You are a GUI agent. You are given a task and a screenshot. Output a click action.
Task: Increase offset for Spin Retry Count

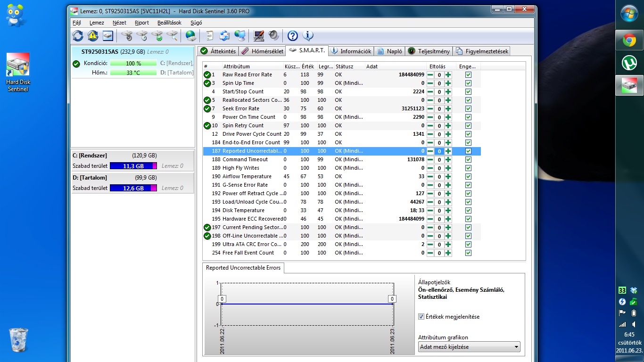click(x=448, y=126)
